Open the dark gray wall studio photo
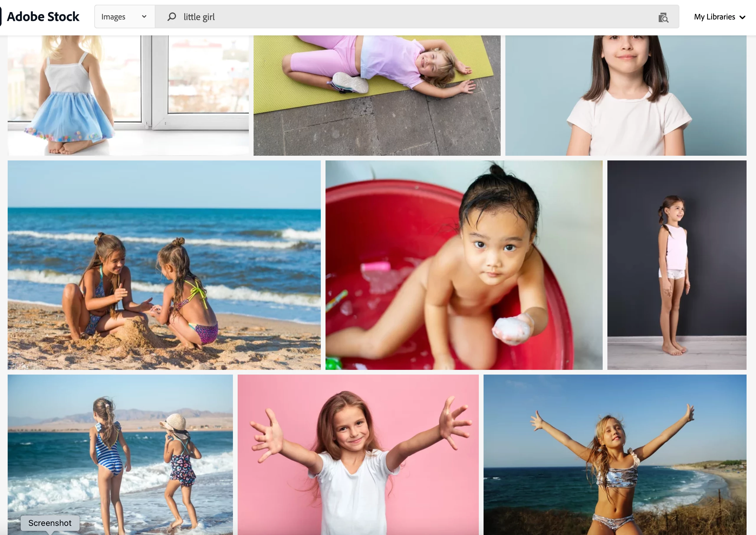Screen dimensions: 756x535 (x=677, y=265)
